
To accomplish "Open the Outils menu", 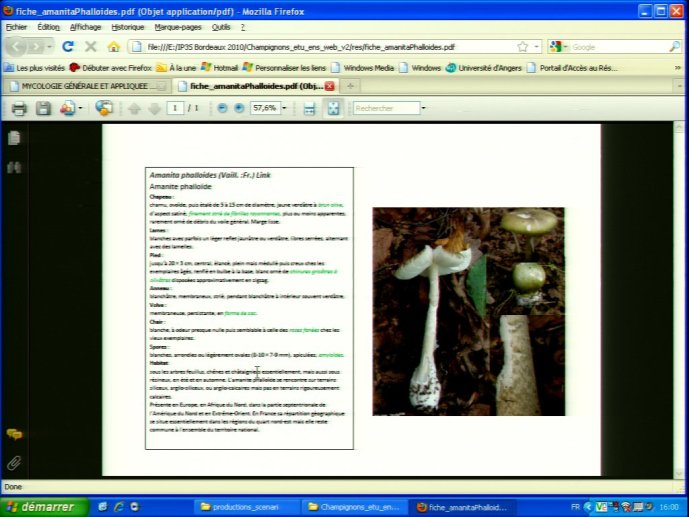I will coord(221,27).
